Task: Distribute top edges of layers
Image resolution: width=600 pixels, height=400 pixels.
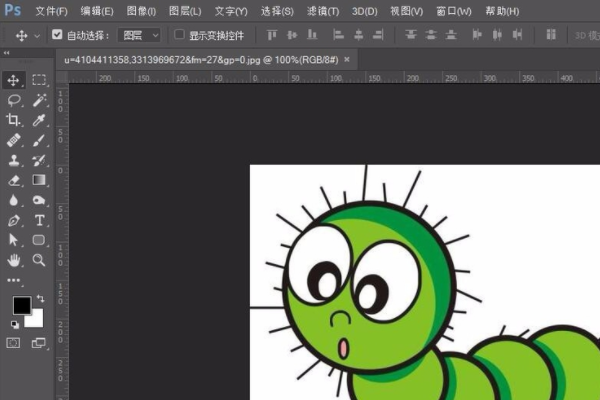Action: click(411, 35)
